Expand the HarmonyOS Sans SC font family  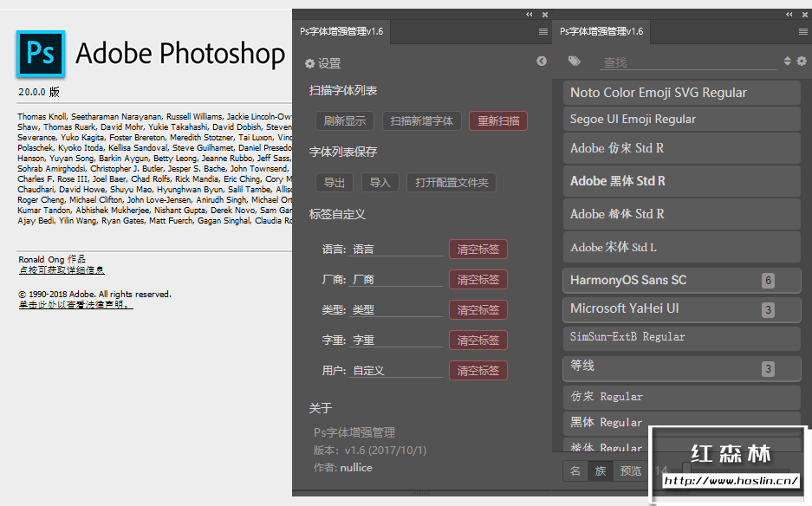point(681,280)
